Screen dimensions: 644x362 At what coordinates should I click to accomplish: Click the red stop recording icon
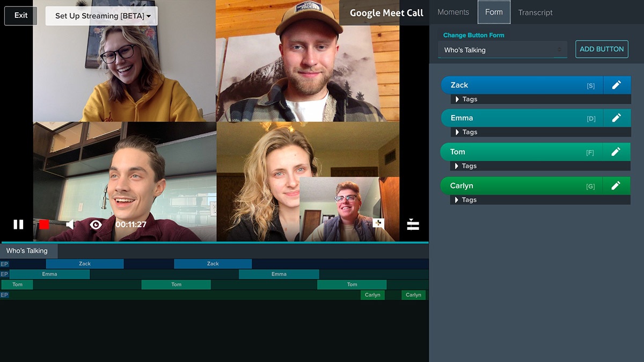(44, 225)
